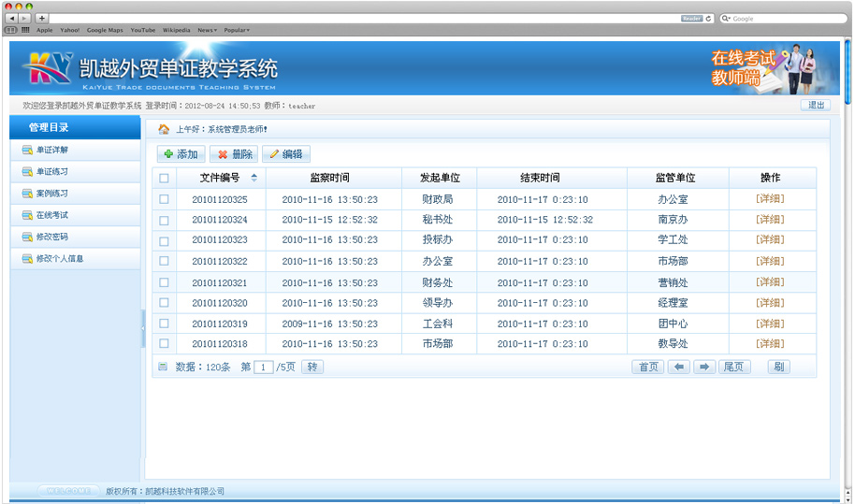Check the box for file 20101120325
855x504 pixels.
(x=164, y=199)
